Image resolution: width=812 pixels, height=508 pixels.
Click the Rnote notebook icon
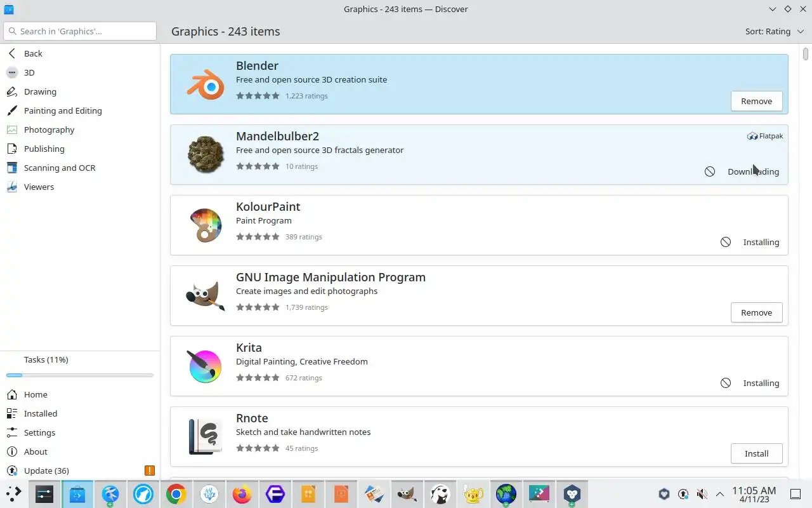click(x=205, y=437)
